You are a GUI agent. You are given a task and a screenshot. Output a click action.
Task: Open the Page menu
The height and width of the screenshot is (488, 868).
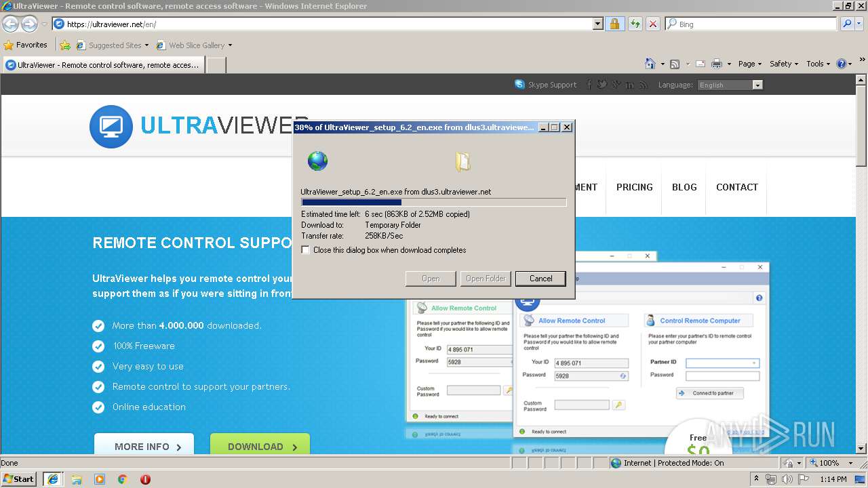(x=749, y=64)
